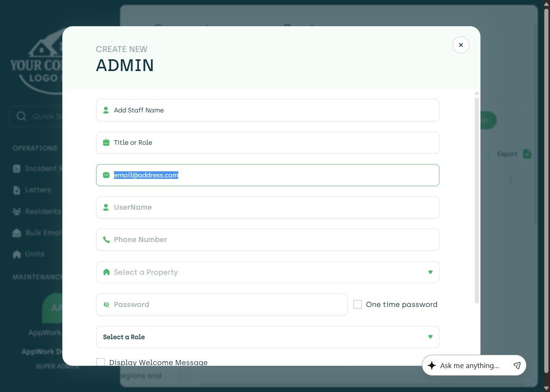Send the assistant message with paper plane icon
The width and height of the screenshot is (550, 392).
click(x=517, y=365)
